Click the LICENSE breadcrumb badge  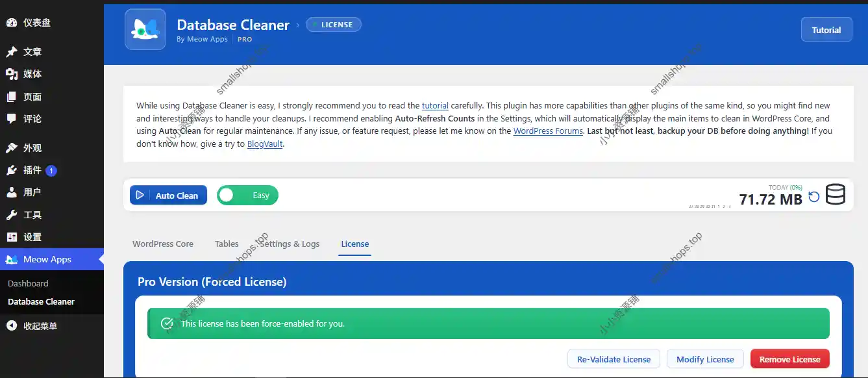[x=334, y=25]
